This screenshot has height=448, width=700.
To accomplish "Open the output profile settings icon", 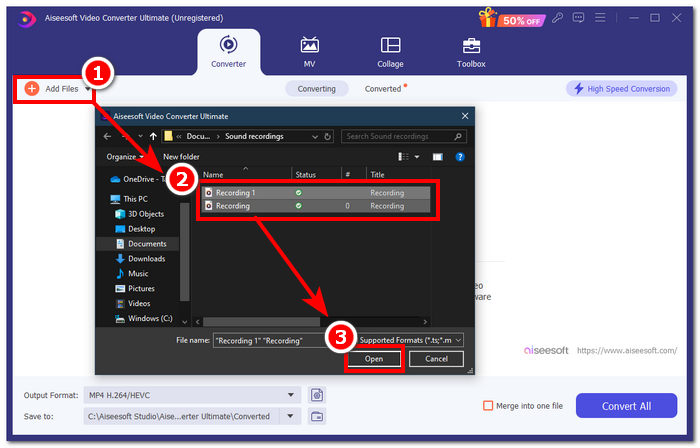I will (317, 395).
